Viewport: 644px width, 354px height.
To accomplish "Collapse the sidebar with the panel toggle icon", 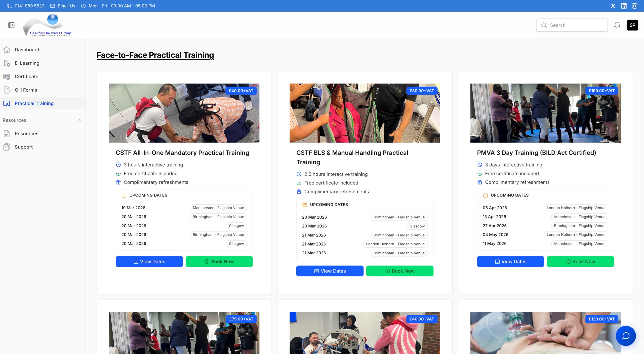I will pos(11,25).
